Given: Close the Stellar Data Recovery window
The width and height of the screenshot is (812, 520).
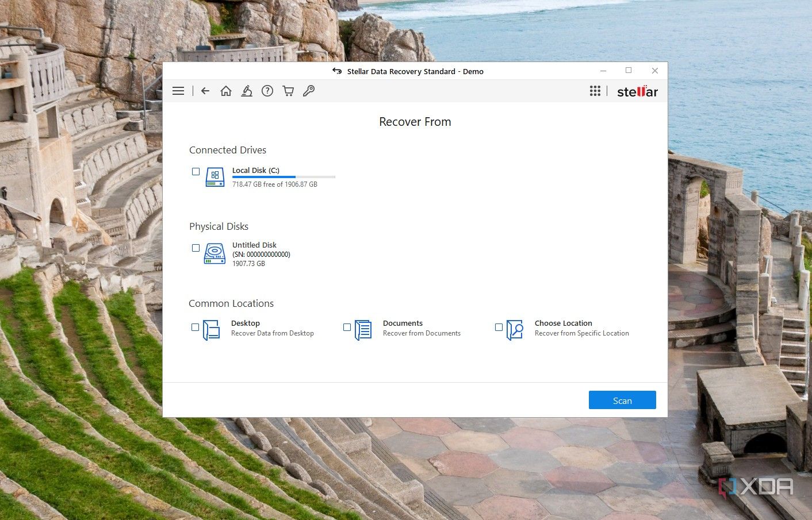Looking at the screenshot, I should click(x=654, y=71).
